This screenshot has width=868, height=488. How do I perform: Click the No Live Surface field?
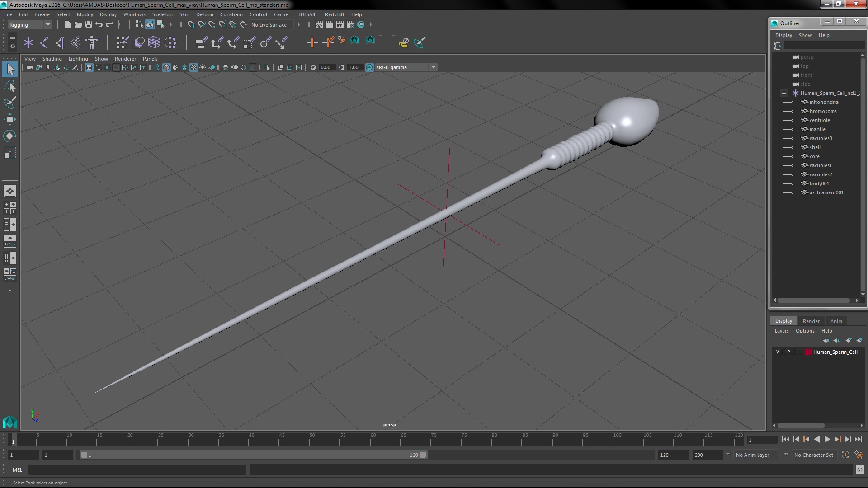point(269,25)
